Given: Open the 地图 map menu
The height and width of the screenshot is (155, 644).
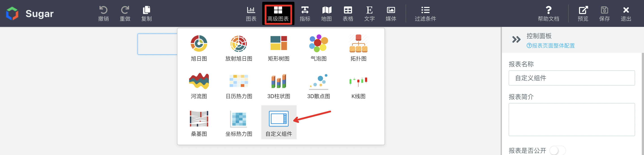Looking at the screenshot, I should coord(326,13).
